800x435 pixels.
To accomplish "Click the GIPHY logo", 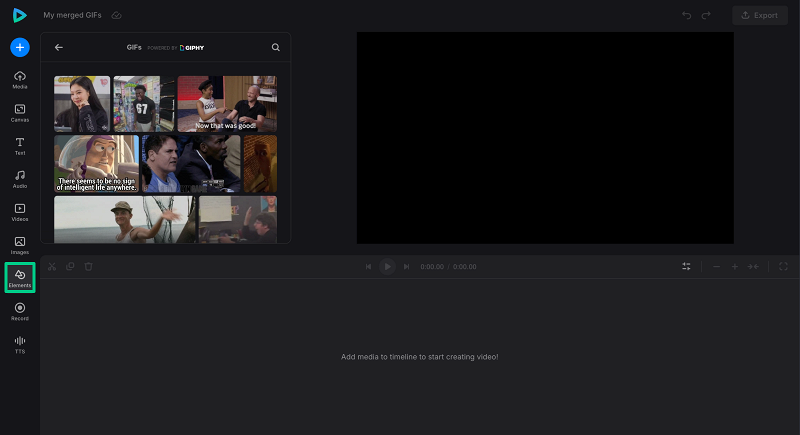I will [x=192, y=48].
